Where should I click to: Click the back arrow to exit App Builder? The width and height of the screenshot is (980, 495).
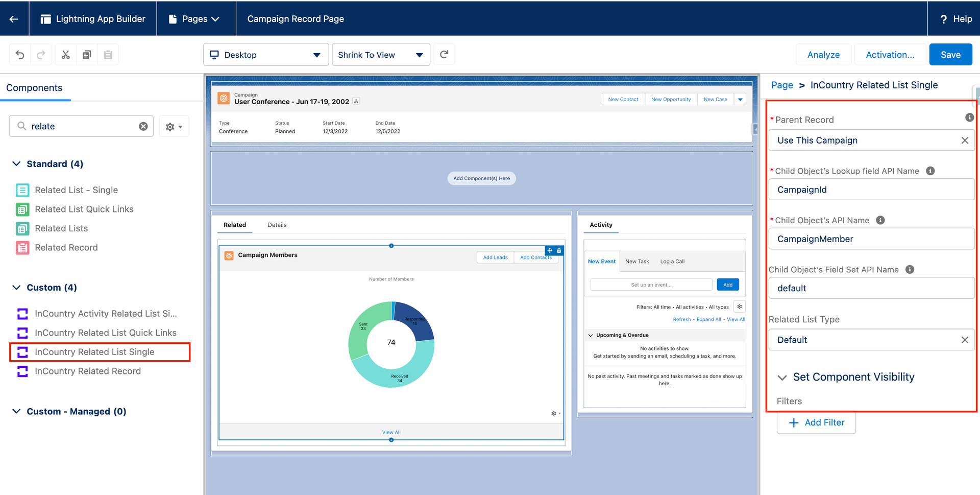[x=13, y=18]
